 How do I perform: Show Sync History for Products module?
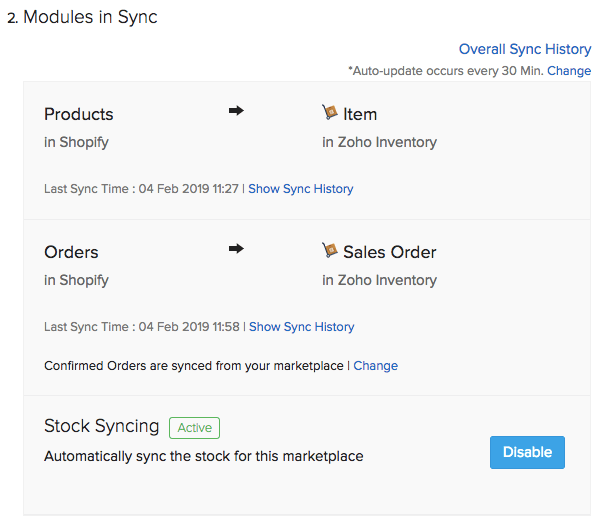[300, 189]
